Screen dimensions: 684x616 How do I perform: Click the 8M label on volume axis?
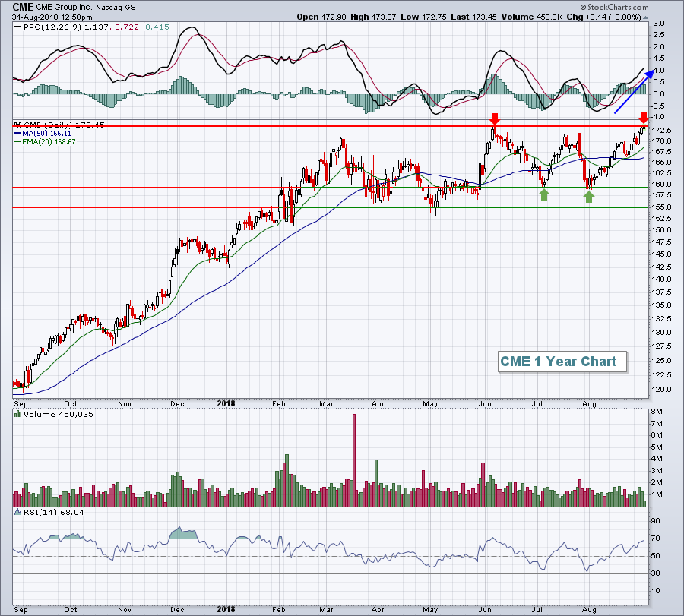(657, 412)
